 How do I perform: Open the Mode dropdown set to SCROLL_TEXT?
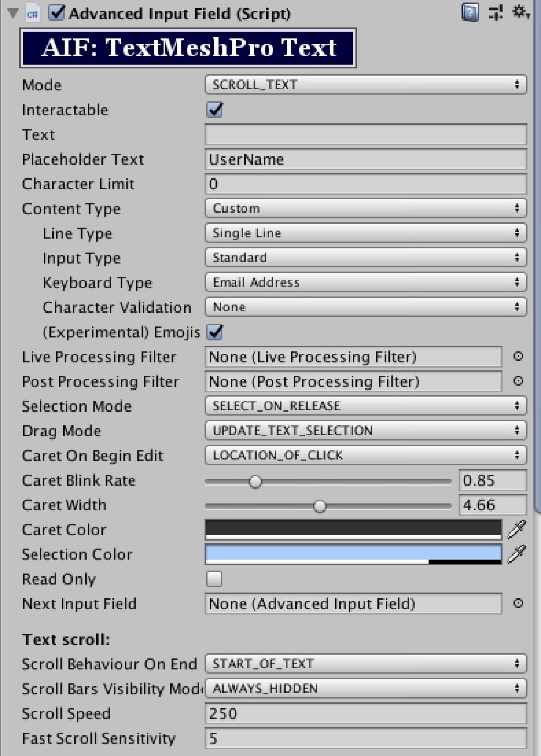366,84
